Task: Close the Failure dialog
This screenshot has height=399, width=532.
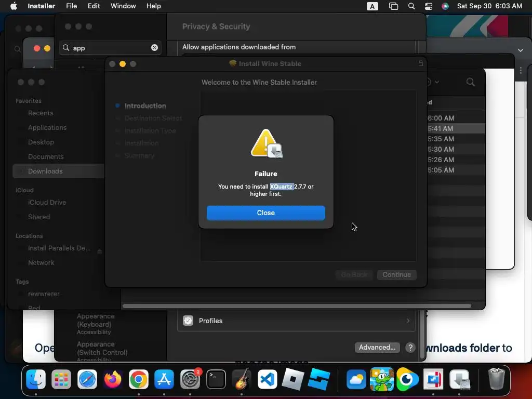Action: (265, 212)
